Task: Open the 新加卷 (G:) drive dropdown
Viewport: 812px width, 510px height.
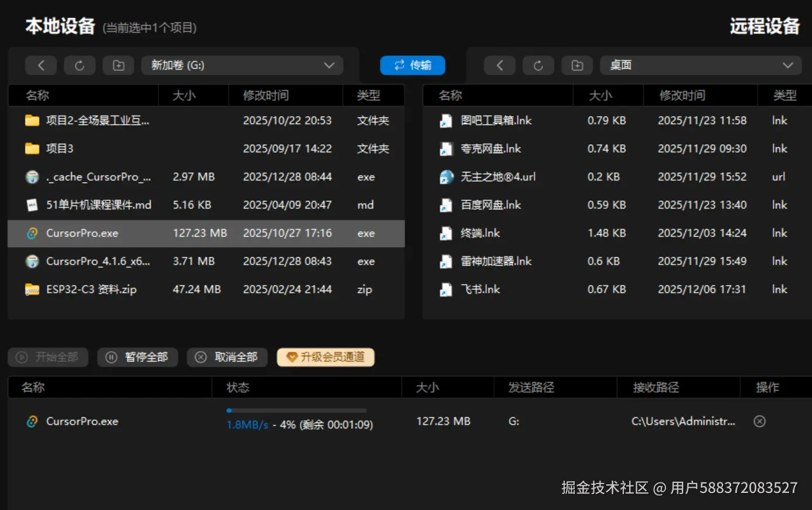Action: (x=242, y=65)
